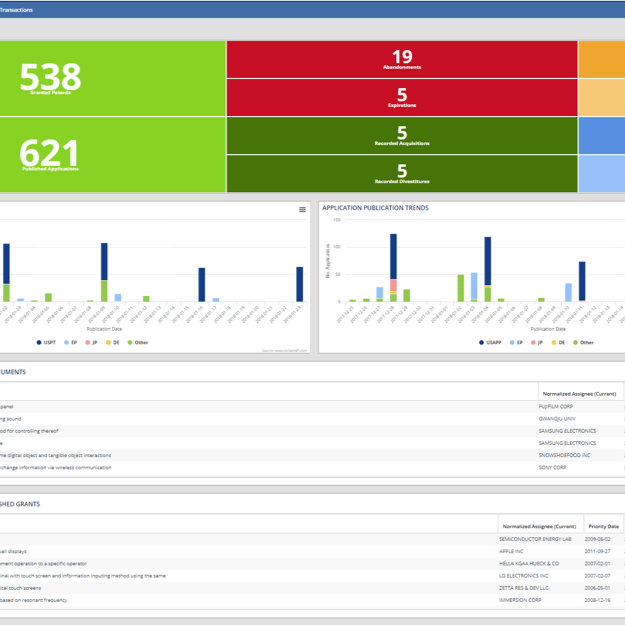Open the 538 Granted Patents tile
The height and width of the screenshot is (625, 625).
point(113,79)
